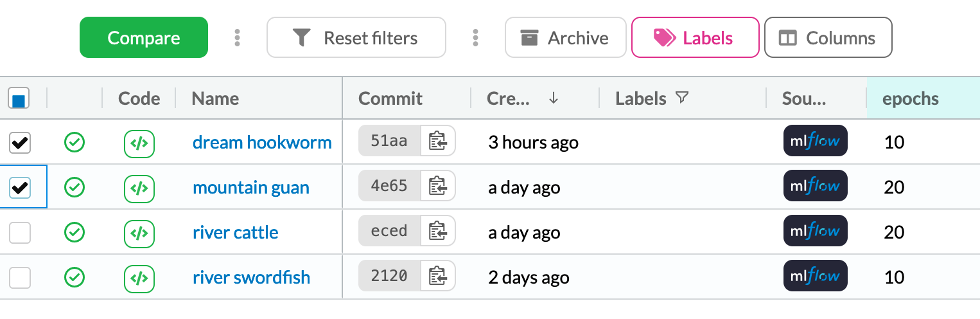
Task: Click the mlflow source badge for mountain guan
Action: pyautogui.click(x=815, y=187)
